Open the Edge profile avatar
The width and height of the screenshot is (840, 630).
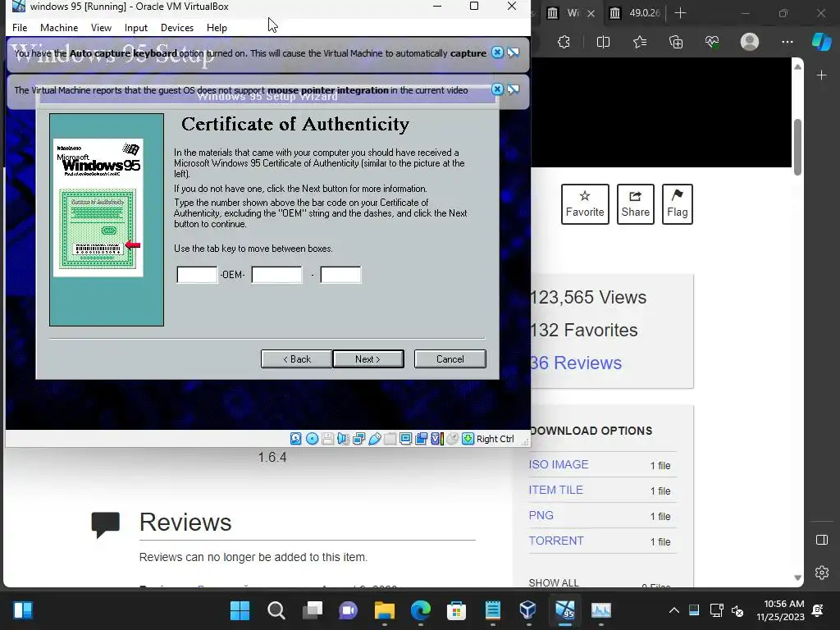750,42
